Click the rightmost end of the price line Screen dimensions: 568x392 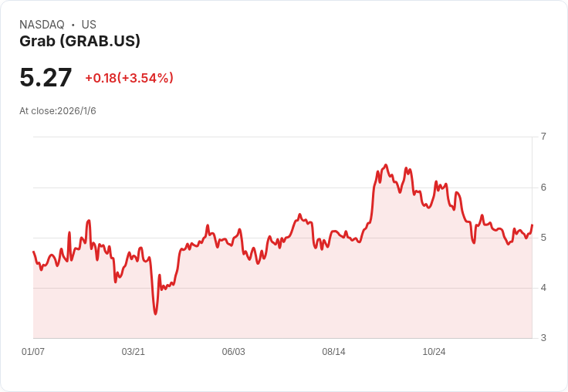click(532, 225)
